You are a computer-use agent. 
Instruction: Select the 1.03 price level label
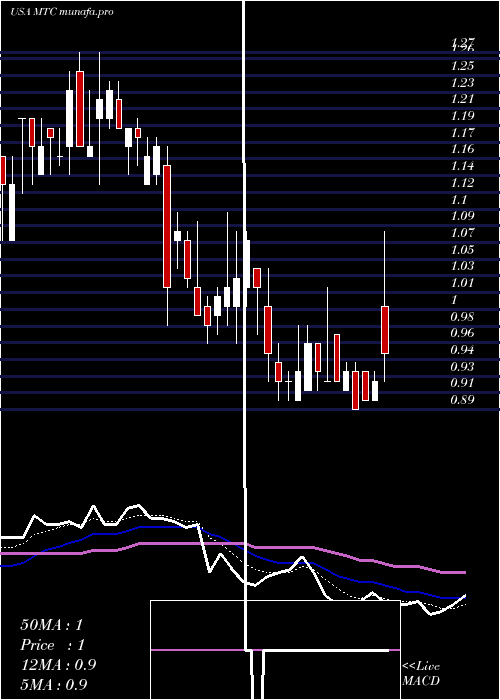tap(462, 266)
